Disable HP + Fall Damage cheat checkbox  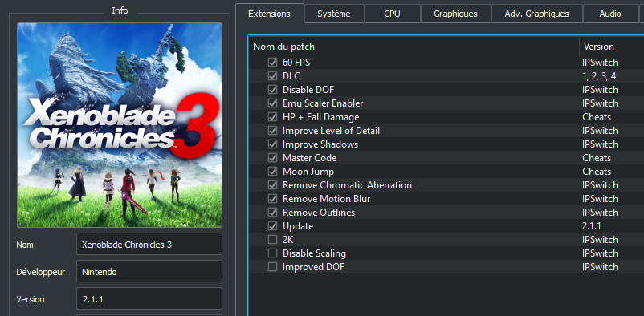[272, 117]
